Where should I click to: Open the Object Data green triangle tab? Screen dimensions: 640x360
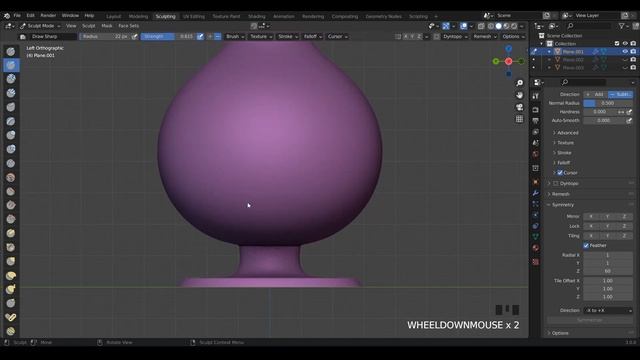point(536,237)
